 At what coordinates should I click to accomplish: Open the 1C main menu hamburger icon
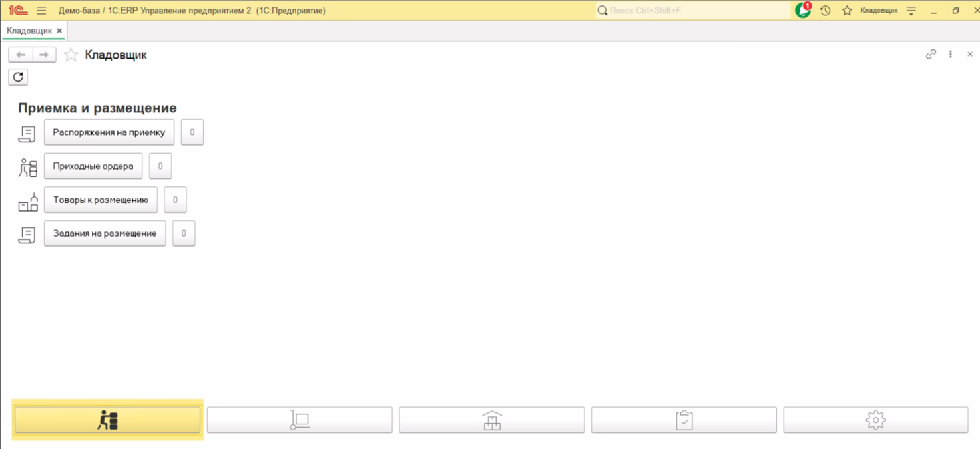[41, 11]
